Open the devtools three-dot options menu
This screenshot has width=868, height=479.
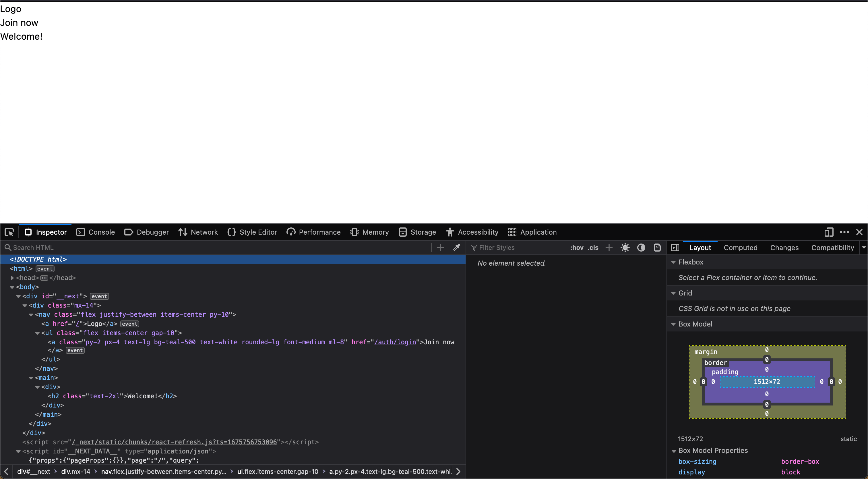click(x=844, y=232)
